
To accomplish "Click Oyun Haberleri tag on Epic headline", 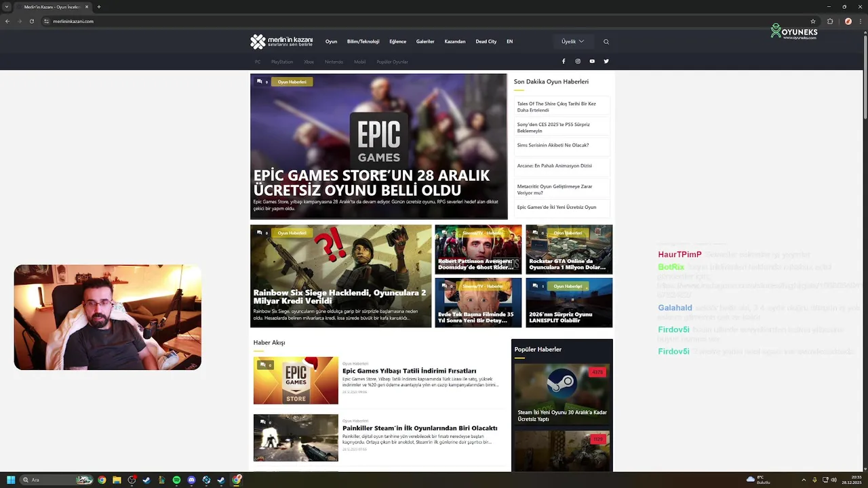I will (x=292, y=81).
